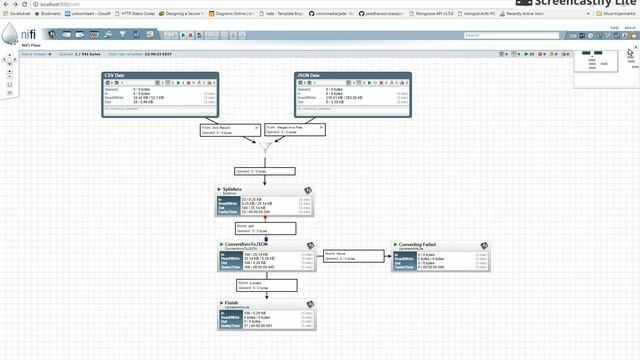Select the Avro Record connection label

click(230, 130)
